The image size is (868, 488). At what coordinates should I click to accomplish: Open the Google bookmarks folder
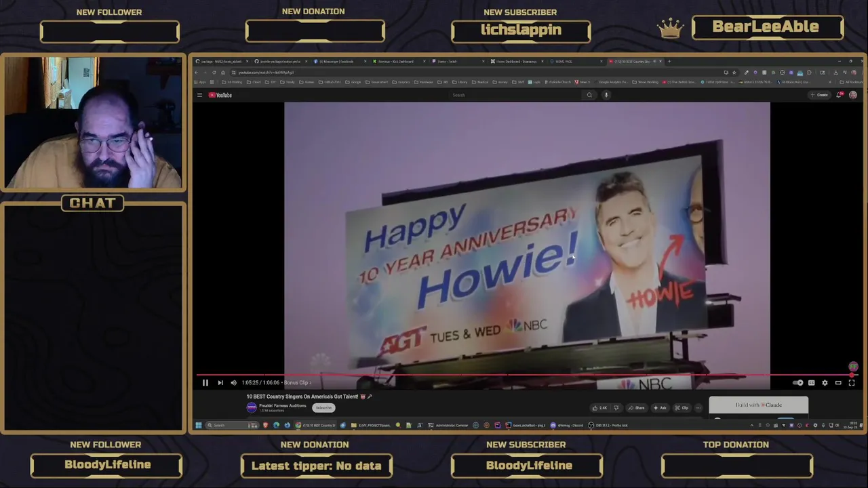[353, 82]
